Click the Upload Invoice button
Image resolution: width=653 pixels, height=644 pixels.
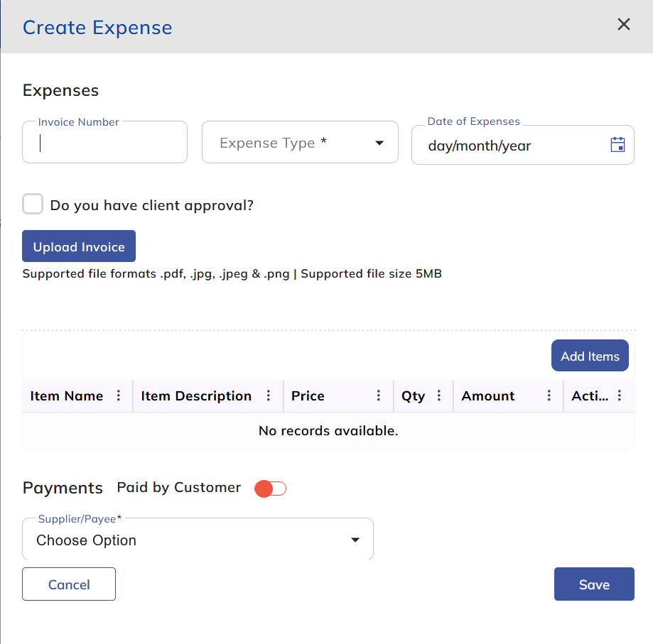[x=79, y=247]
